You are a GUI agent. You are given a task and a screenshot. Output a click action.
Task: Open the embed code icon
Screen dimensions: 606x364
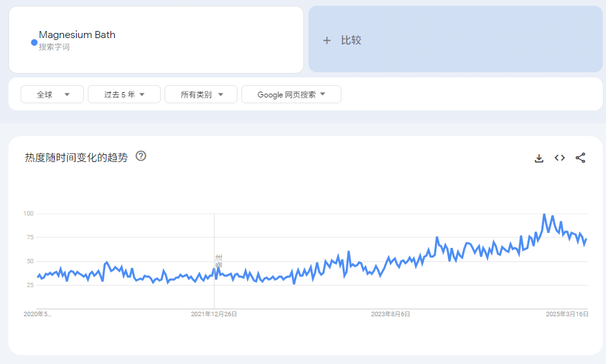[x=560, y=157]
